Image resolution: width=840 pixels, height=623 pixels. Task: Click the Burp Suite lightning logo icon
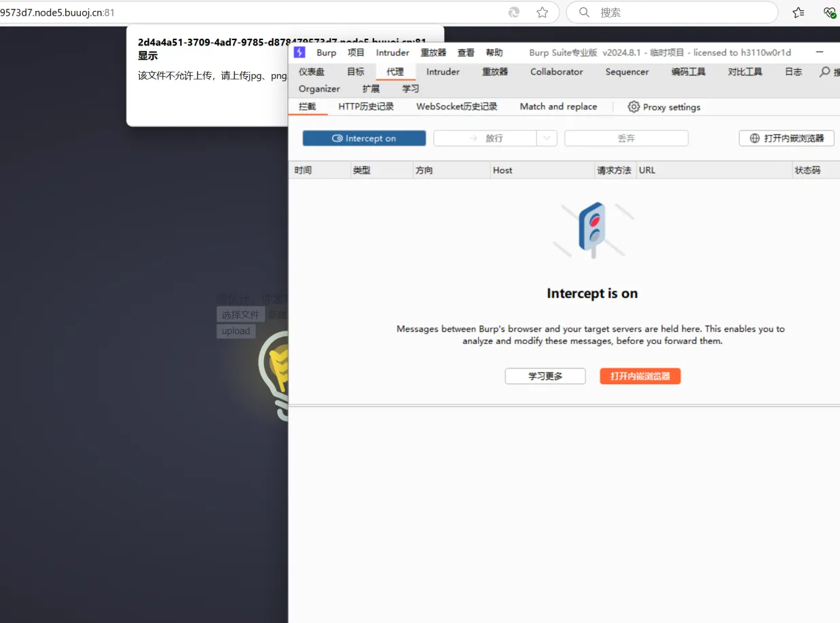point(299,52)
